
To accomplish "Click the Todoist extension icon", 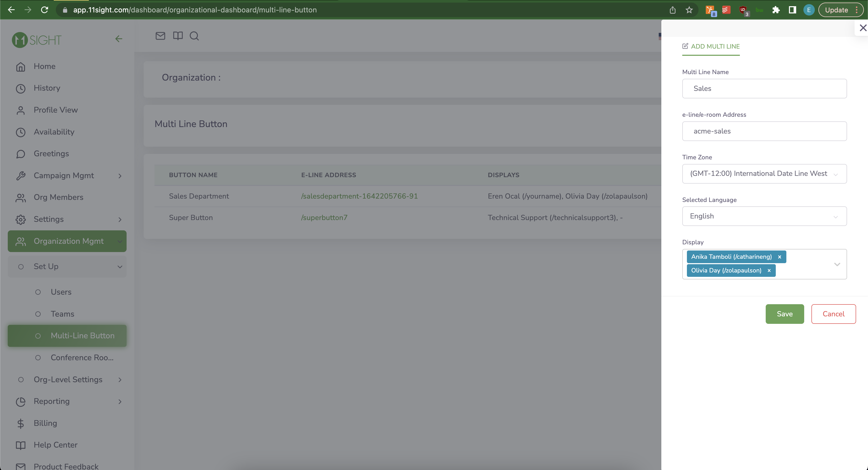I will tap(726, 10).
